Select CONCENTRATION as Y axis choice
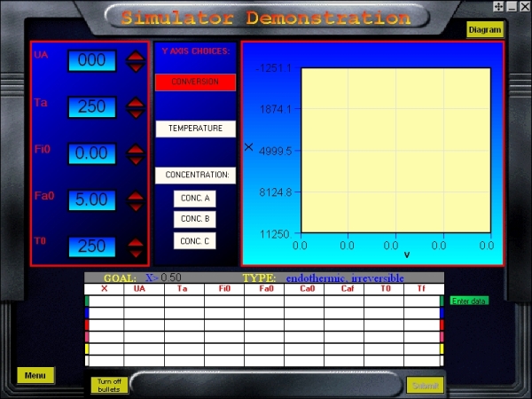This screenshot has height=399, width=532. (195, 176)
